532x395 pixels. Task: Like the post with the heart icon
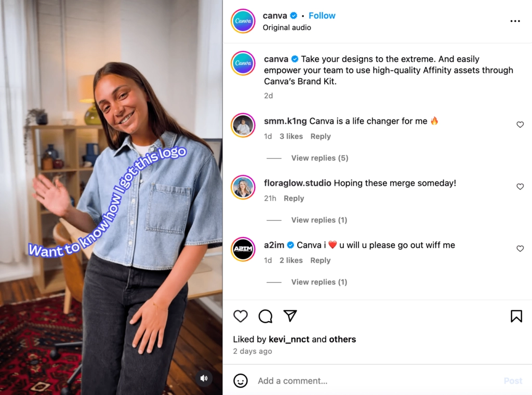tap(240, 316)
